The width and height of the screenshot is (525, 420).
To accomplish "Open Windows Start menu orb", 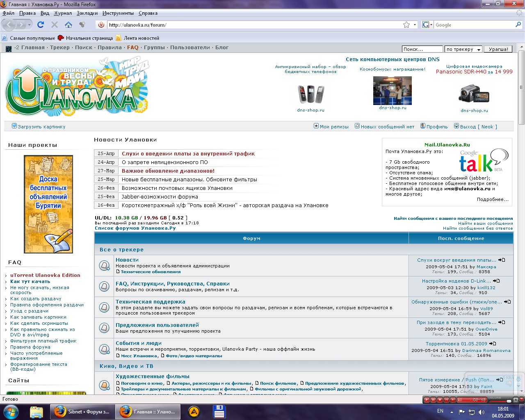I will [11, 411].
